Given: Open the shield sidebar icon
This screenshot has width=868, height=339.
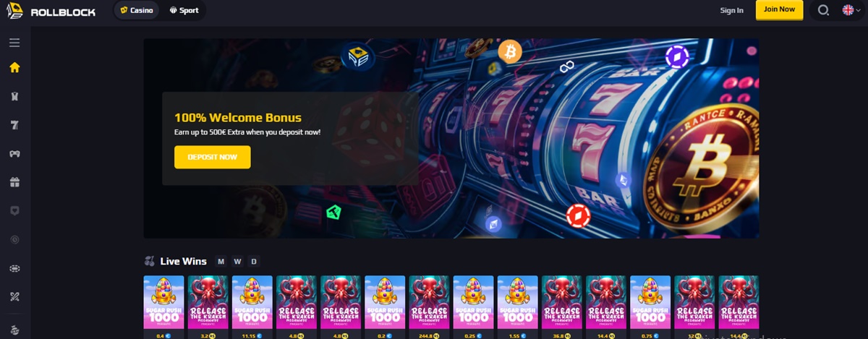Looking at the screenshot, I should pos(14,210).
